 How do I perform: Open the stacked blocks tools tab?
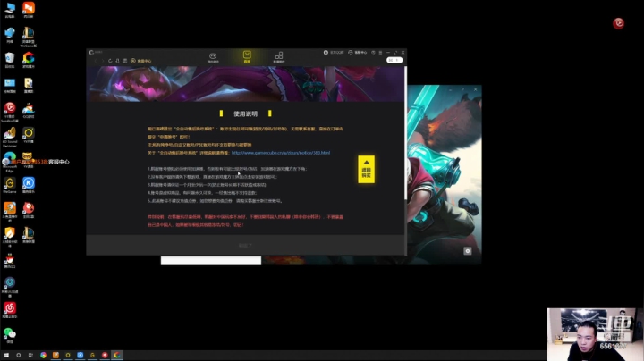tap(279, 57)
